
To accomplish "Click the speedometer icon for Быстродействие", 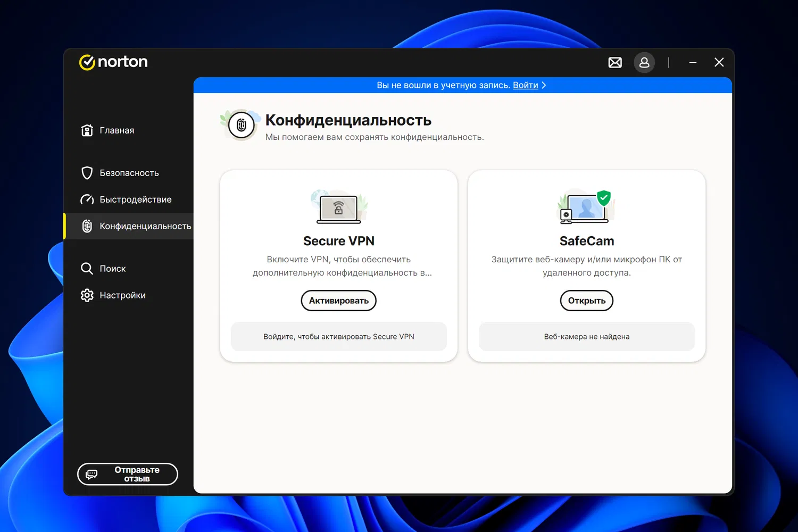I will tap(87, 199).
